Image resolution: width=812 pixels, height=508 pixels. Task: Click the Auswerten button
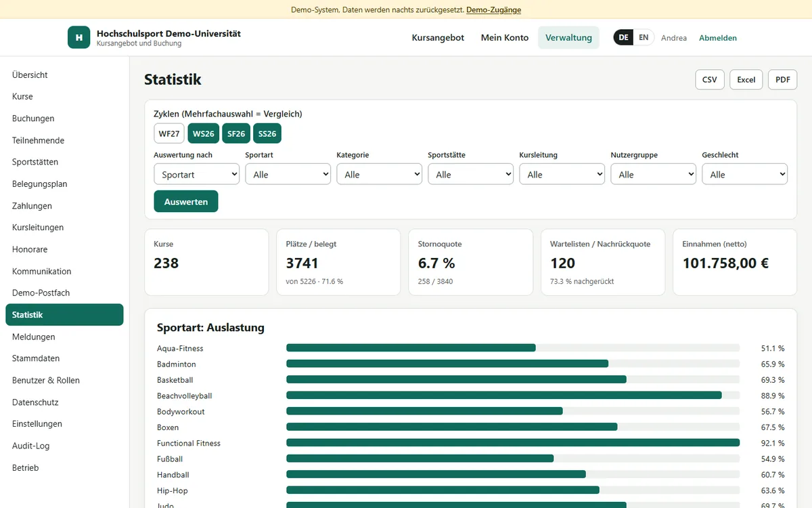pyautogui.click(x=186, y=202)
